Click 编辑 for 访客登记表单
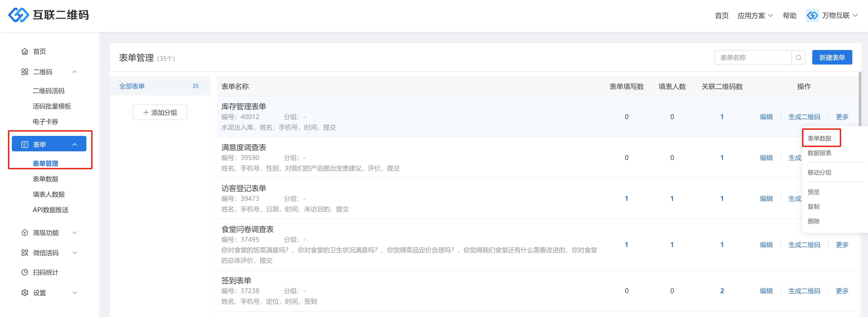 tap(766, 199)
